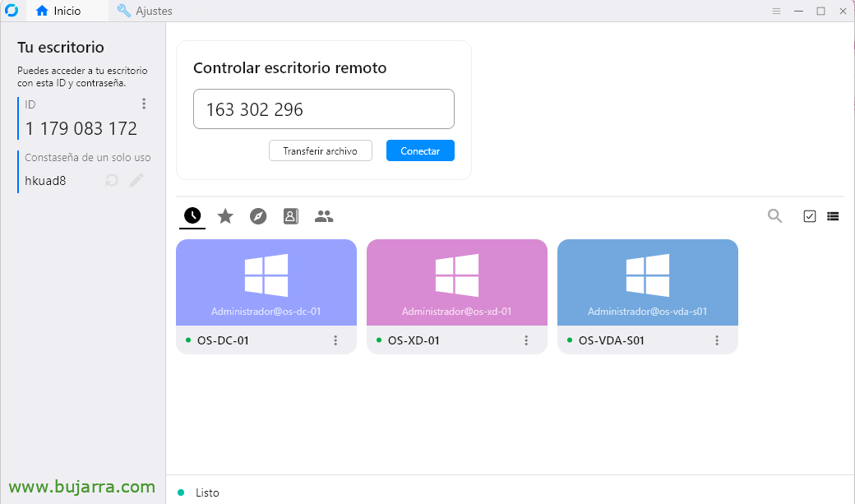Open the Group peers icon
Image resolution: width=855 pixels, height=504 pixels.
tap(323, 215)
